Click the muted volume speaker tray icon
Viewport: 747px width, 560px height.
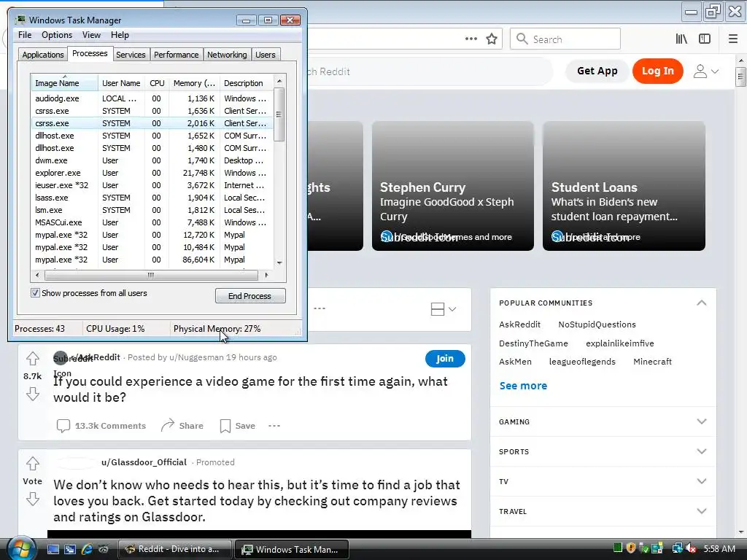point(692,549)
